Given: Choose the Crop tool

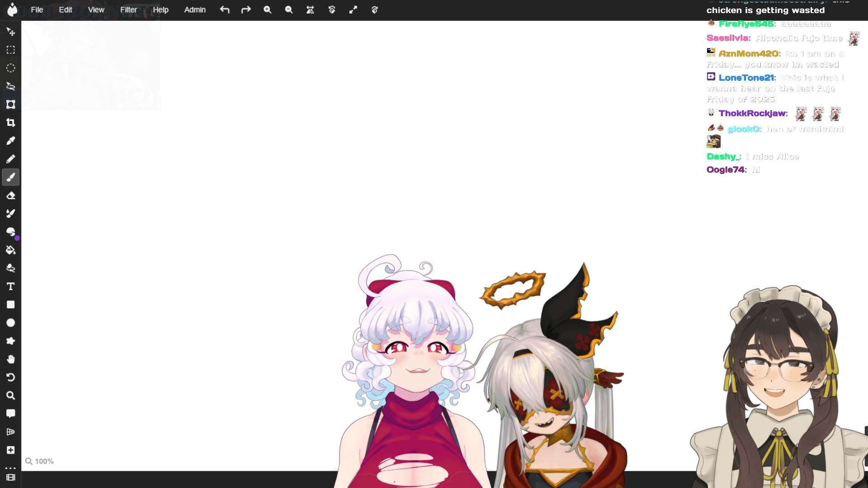Looking at the screenshot, I should (x=11, y=122).
